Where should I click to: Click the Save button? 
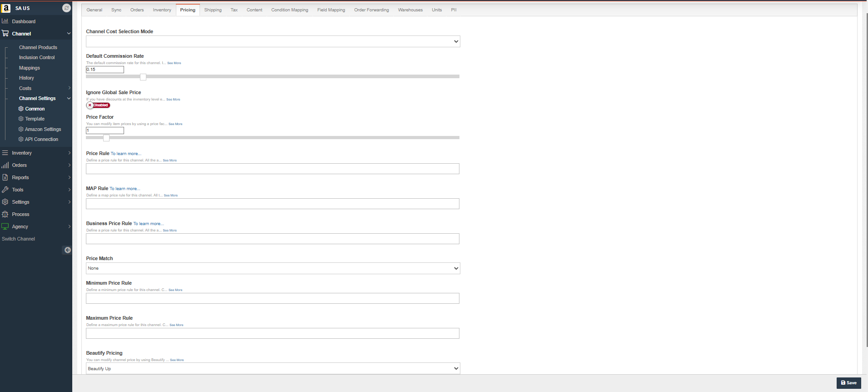coord(848,383)
